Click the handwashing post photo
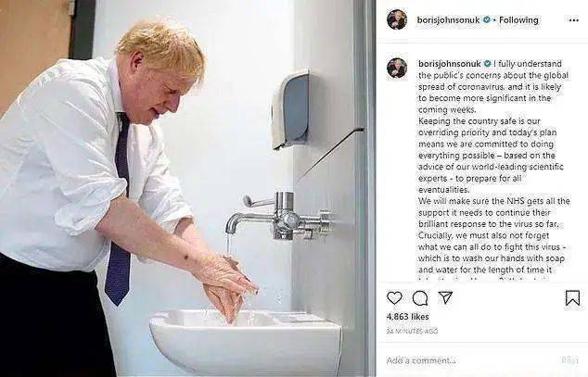Screen dimensions: 588x377 tap(187, 188)
